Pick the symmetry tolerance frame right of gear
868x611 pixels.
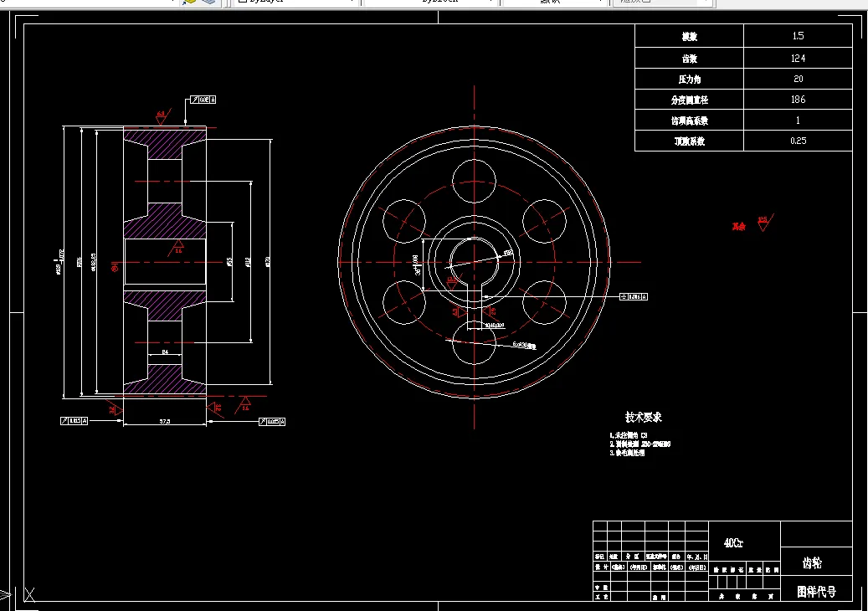[634, 297]
